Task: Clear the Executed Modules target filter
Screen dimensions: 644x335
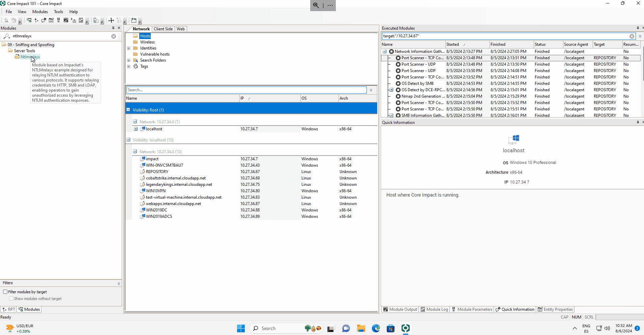Action: (x=632, y=36)
